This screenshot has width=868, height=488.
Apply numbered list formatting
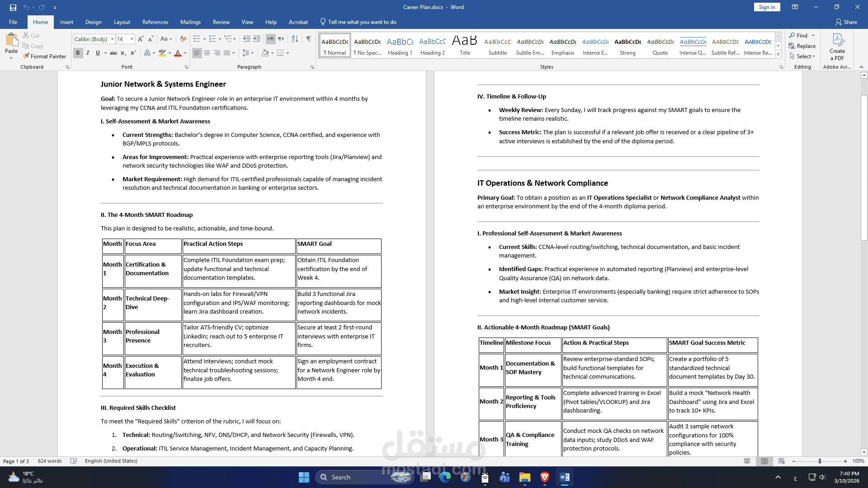click(x=212, y=39)
